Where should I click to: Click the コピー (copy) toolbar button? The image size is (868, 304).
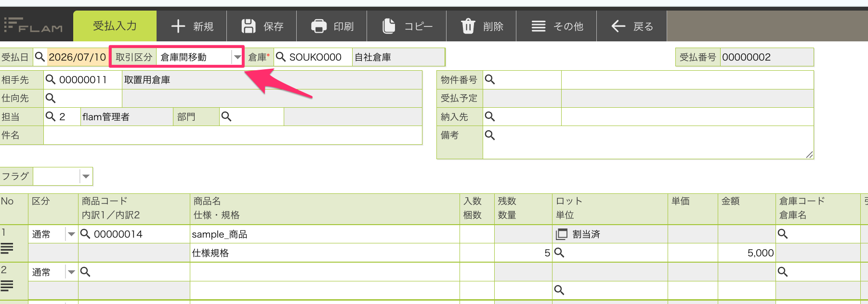pyautogui.click(x=407, y=26)
